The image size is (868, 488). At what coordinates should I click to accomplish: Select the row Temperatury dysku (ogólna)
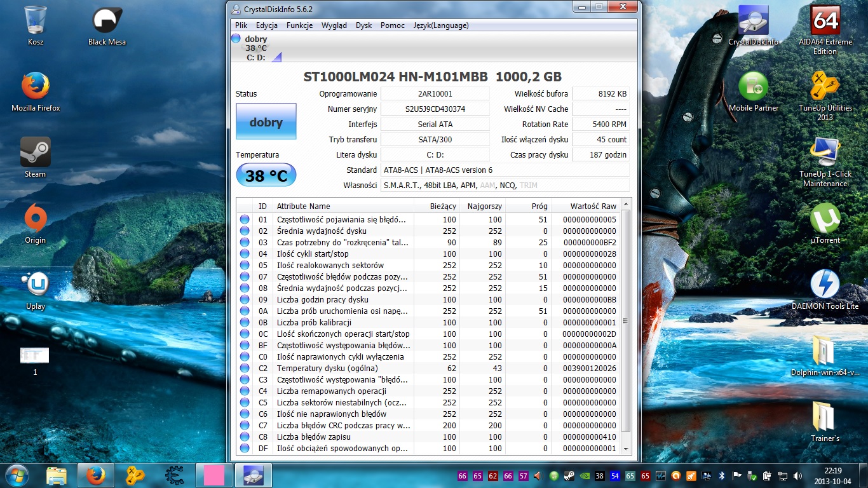(x=428, y=368)
